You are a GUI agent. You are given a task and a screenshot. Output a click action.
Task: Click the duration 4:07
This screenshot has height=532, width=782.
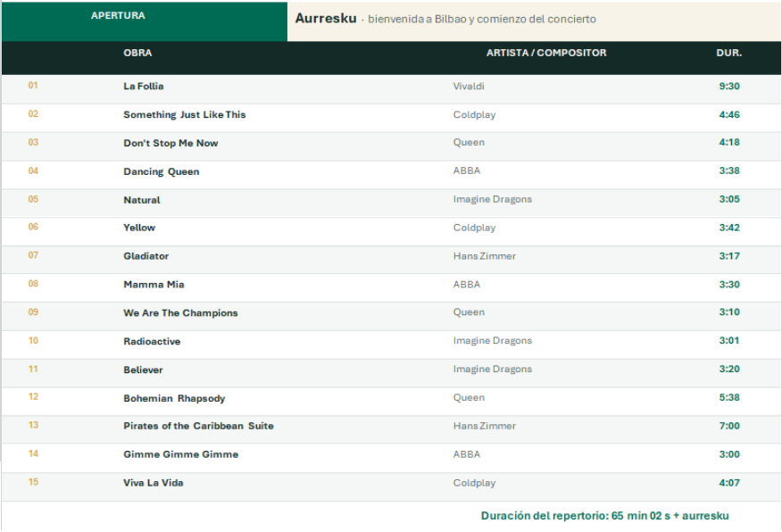tap(729, 483)
